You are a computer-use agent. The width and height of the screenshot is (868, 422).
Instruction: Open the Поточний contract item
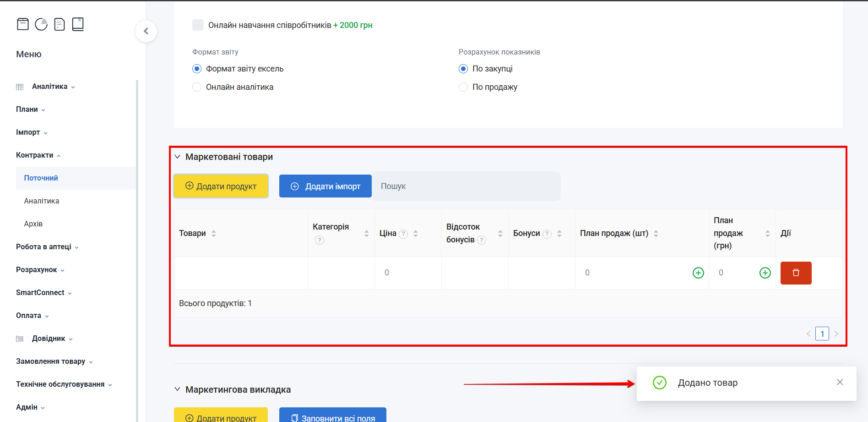41,178
